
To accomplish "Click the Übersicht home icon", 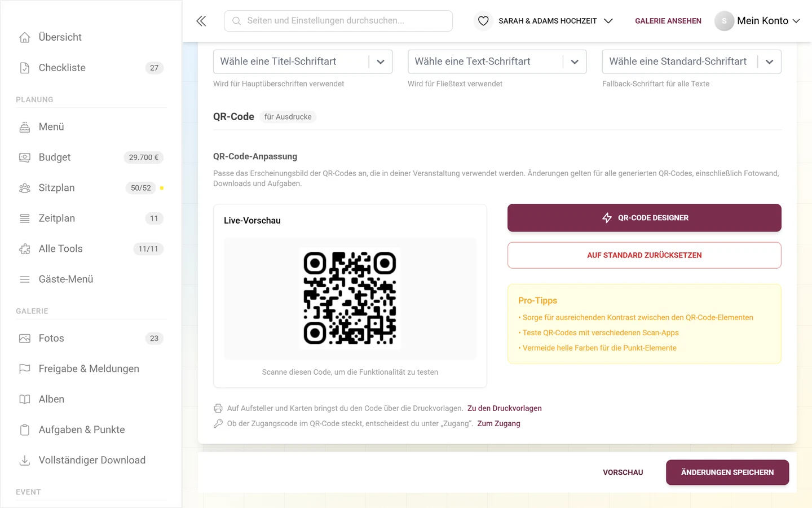I will [25, 37].
